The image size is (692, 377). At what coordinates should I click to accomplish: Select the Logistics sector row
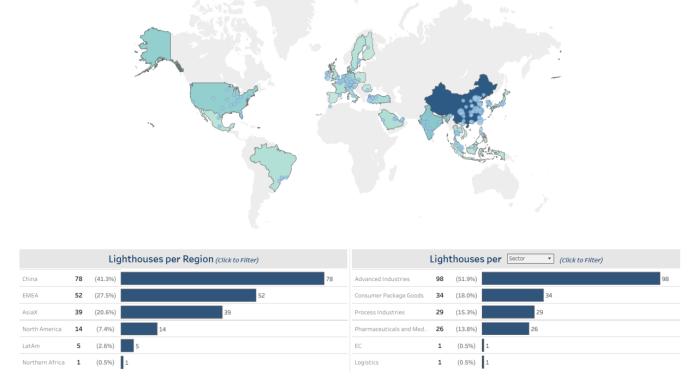pyautogui.click(x=516, y=362)
